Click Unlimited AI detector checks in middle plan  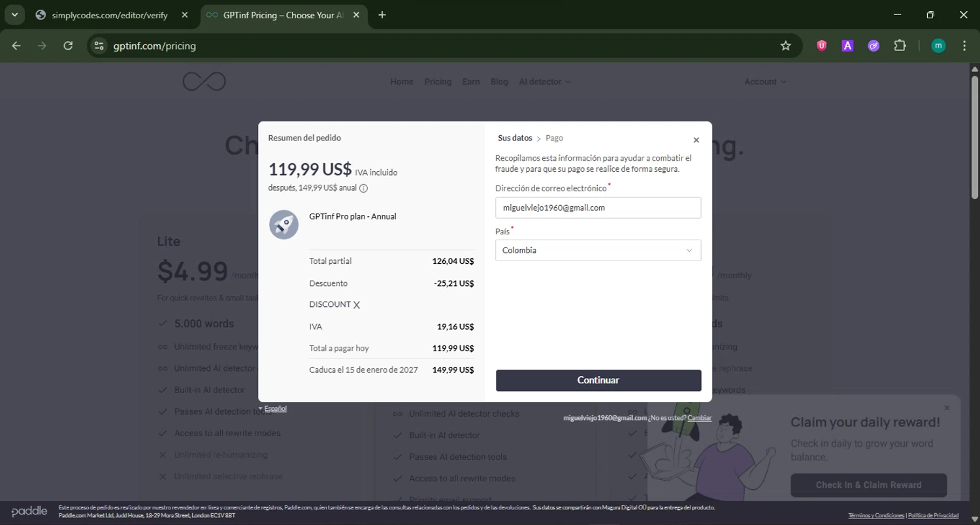click(x=465, y=413)
